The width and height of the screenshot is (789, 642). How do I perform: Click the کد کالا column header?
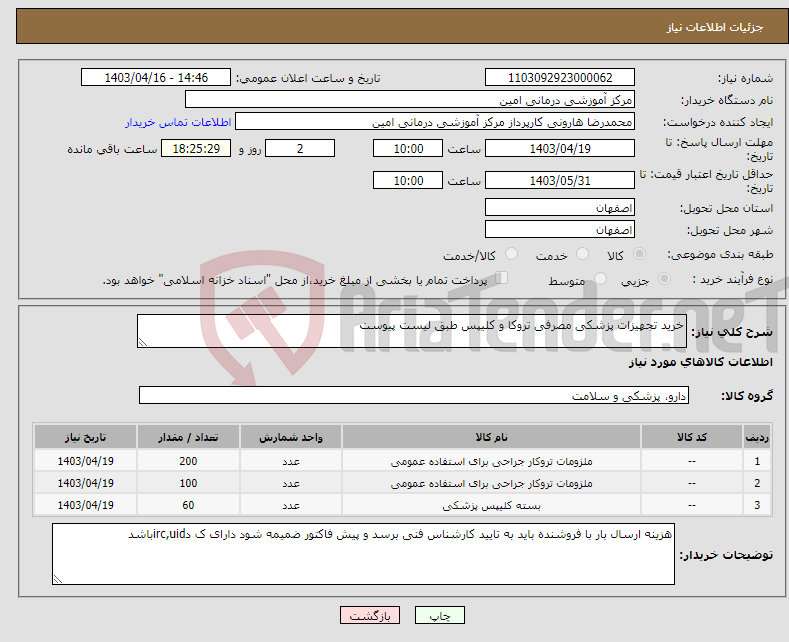tap(692, 437)
